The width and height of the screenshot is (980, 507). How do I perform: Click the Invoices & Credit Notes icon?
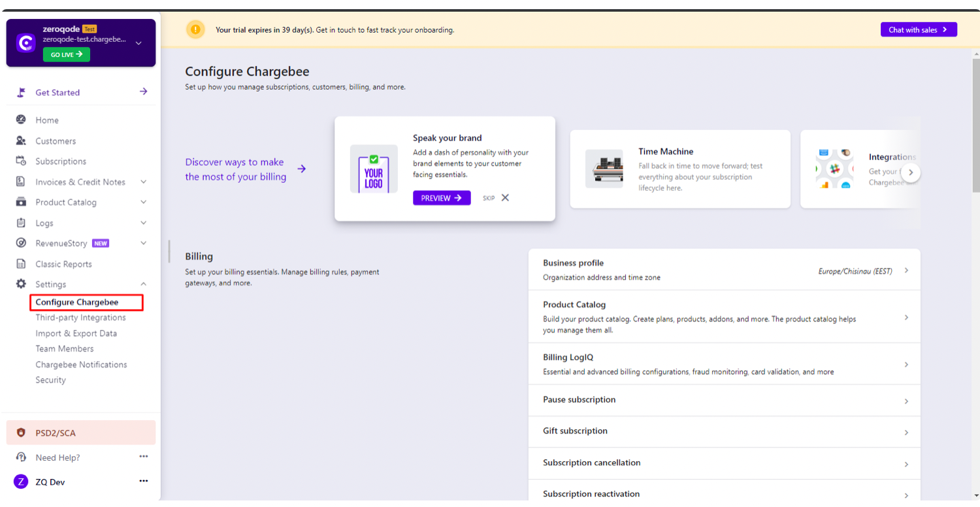[x=21, y=182]
